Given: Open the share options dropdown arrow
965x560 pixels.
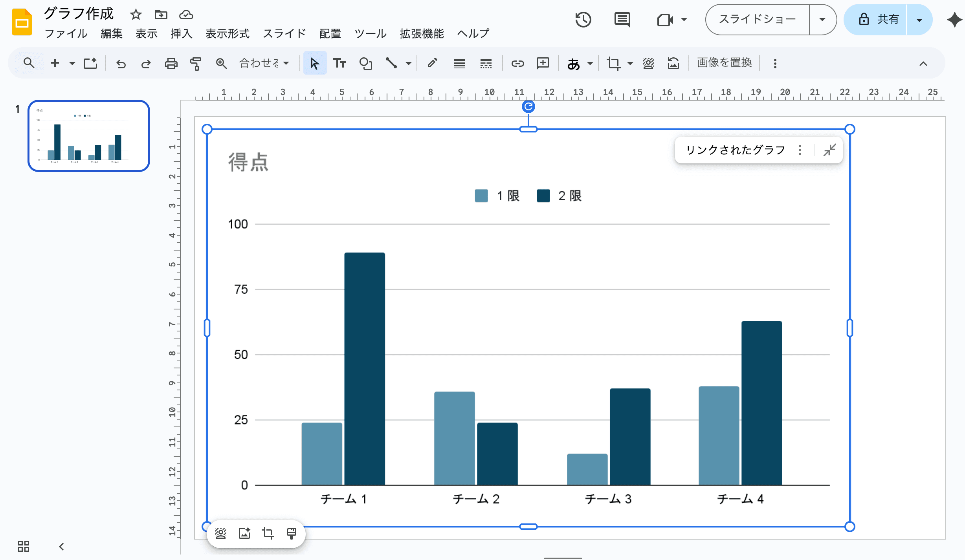Looking at the screenshot, I should pyautogui.click(x=919, y=20).
